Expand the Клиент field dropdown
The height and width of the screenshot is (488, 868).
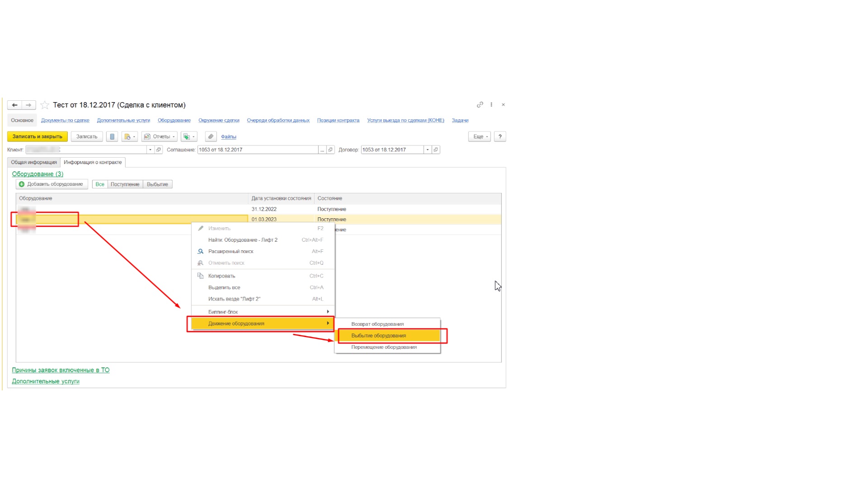click(x=151, y=150)
